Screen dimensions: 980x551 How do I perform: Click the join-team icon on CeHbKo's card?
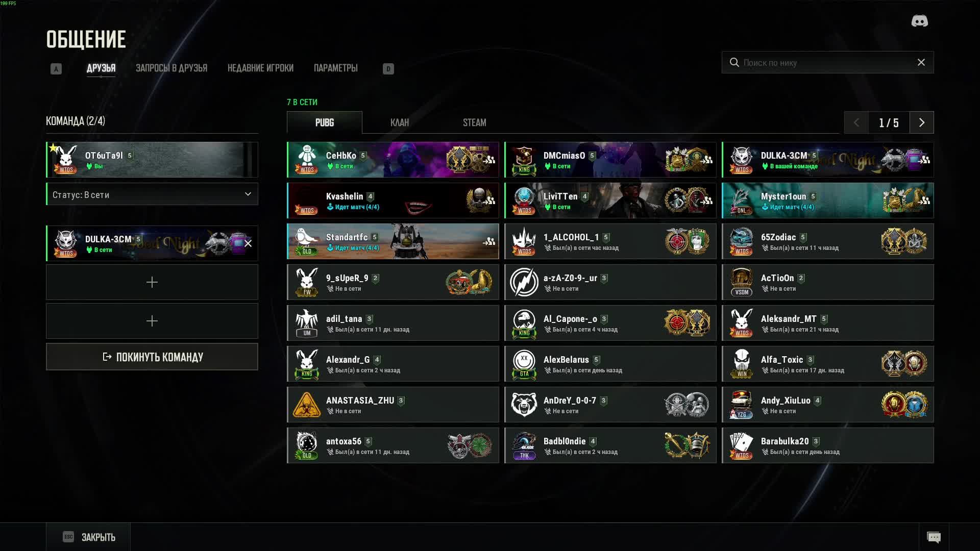pyautogui.click(x=489, y=160)
